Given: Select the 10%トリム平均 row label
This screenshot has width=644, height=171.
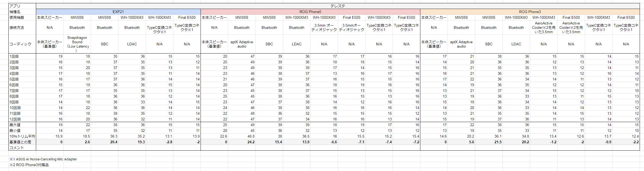Looking at the screenshot, I should pyautogui.click(x=22, y=136).
